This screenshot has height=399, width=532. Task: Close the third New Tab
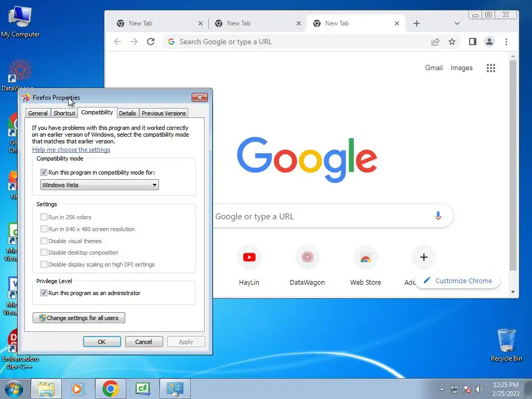tap(396, 23)
